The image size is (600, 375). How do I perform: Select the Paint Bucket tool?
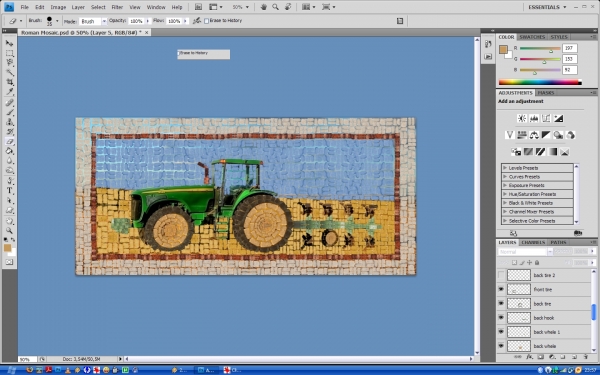pyautogui.click(x=9, y=151)
